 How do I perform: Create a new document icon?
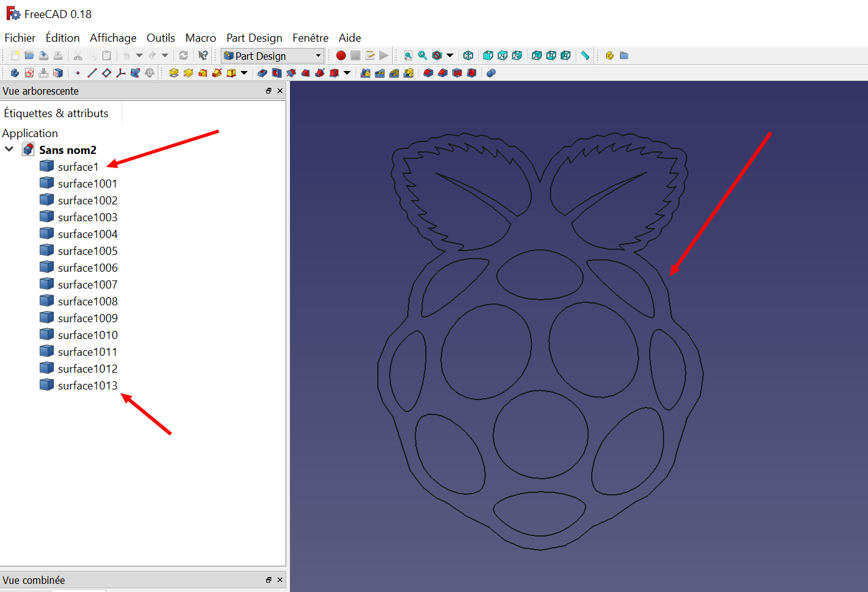coord(15,55)
